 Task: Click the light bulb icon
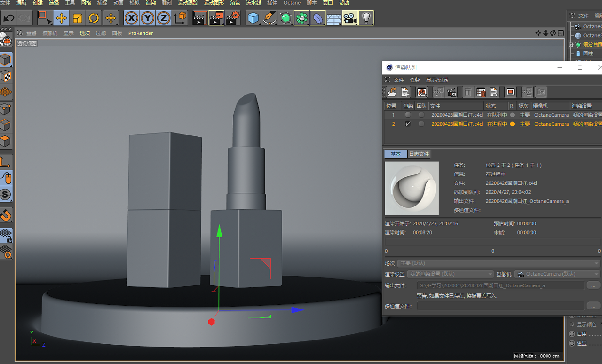pyautogui.click(x=366, y=18)
